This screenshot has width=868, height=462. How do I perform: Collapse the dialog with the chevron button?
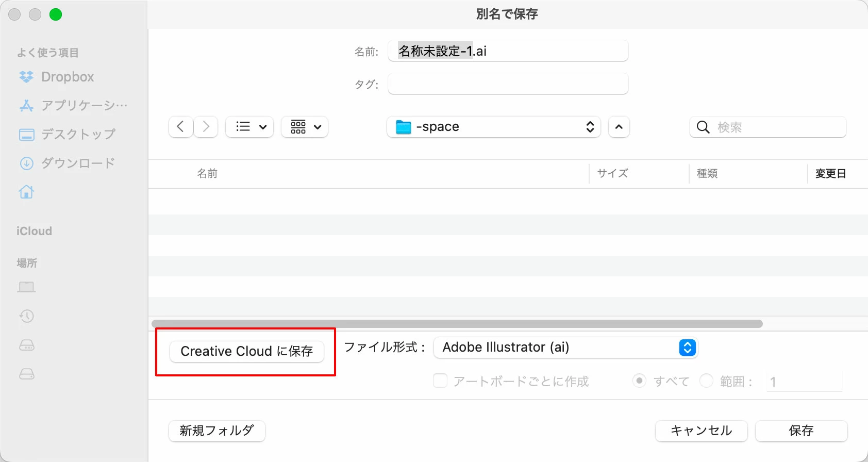coord(619,127)
